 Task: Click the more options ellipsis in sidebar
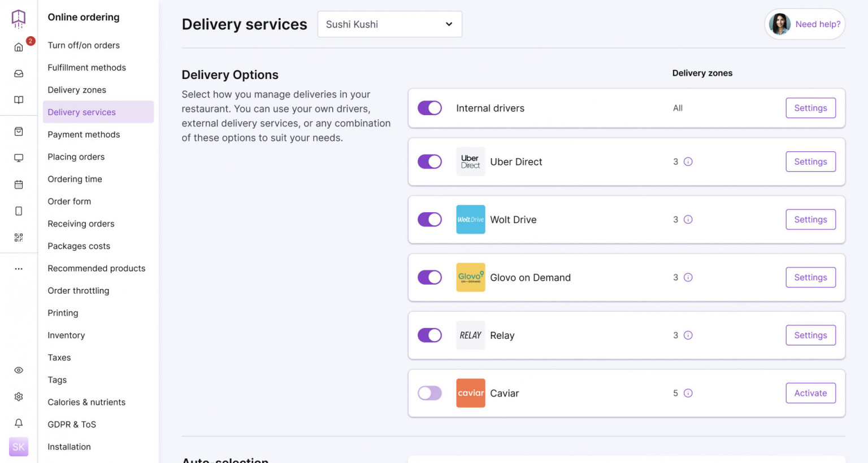(x=19, y=268)
